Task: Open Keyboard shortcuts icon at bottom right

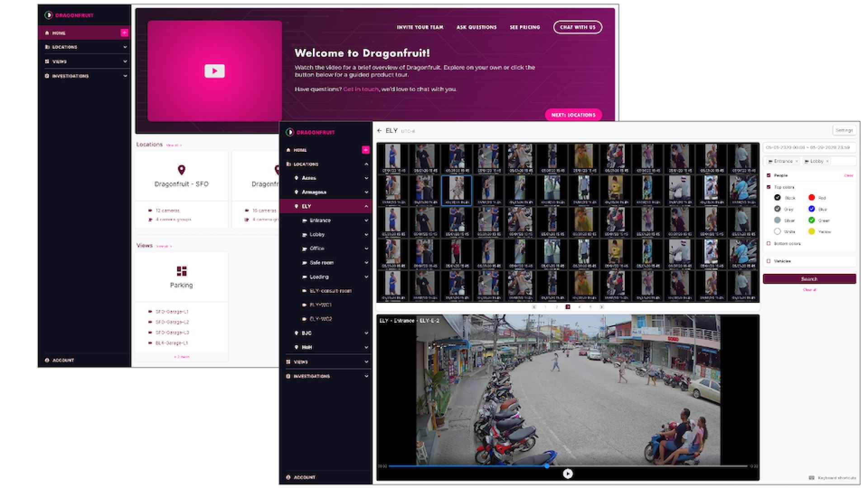Action: coord(811,478)
